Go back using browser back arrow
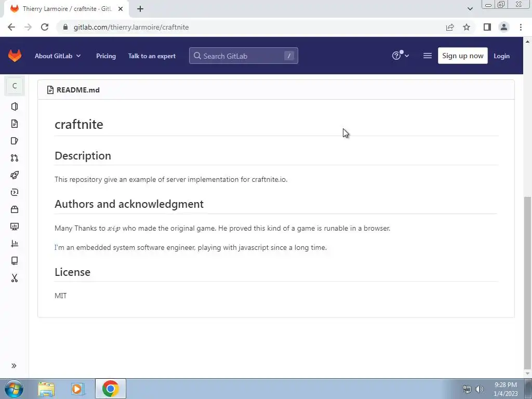 coord(11,27)
